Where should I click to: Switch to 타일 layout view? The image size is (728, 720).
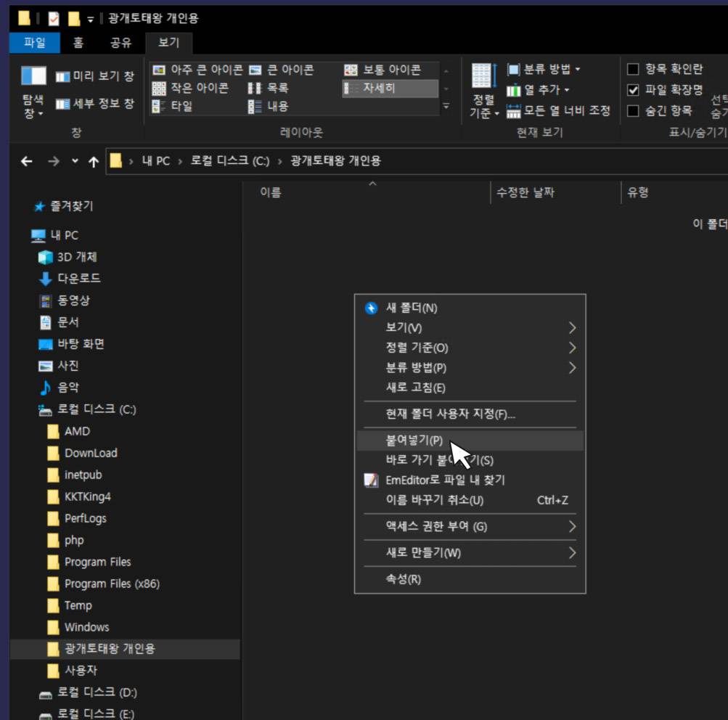pos(171,107)
